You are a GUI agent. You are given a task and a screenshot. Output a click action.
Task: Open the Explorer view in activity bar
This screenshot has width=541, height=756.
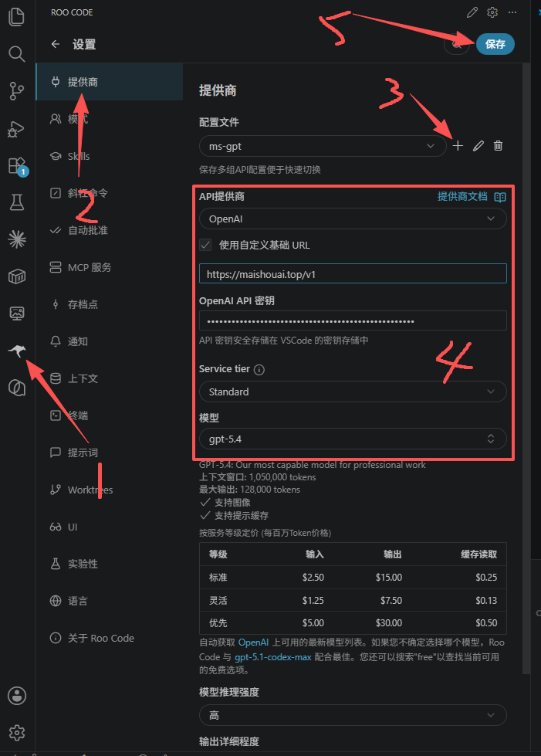[x=17, y=17]
